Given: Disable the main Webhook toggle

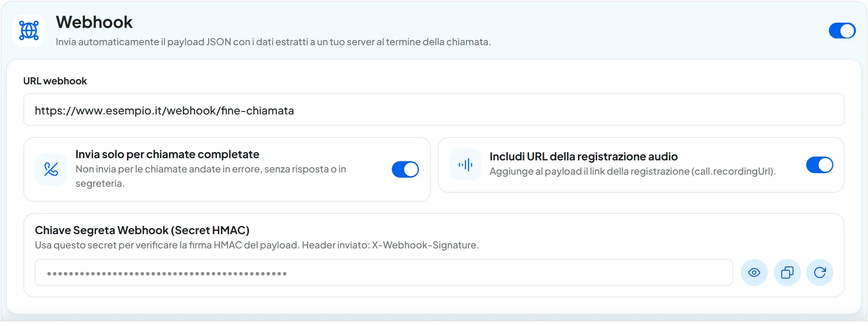Looking at the screenshot, I should 842,31.
